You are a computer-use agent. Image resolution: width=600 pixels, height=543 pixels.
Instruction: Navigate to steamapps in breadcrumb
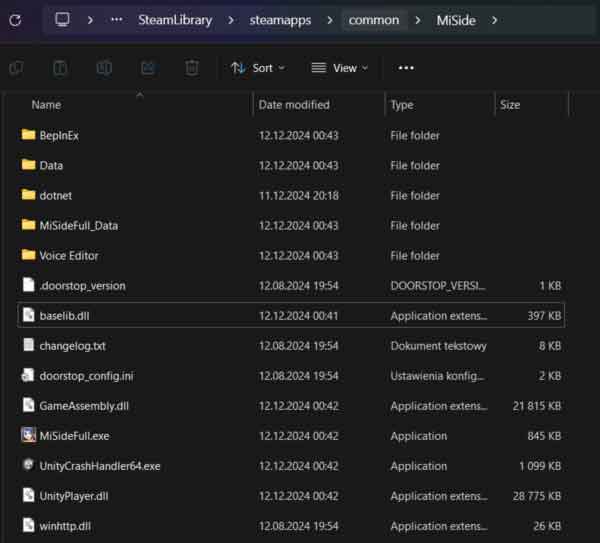coord(280,20)
